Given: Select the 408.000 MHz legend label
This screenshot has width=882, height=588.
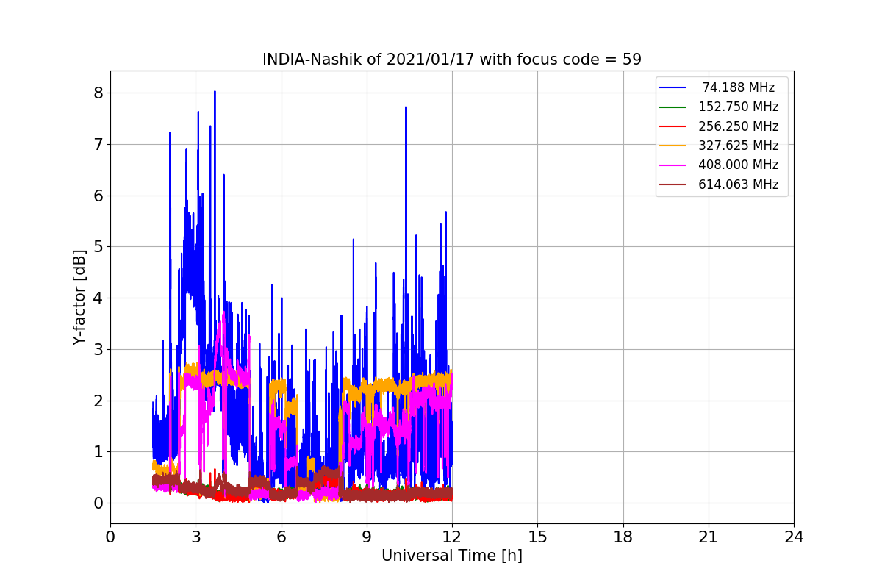Looking at the screenshot, I should click(739, 165).
